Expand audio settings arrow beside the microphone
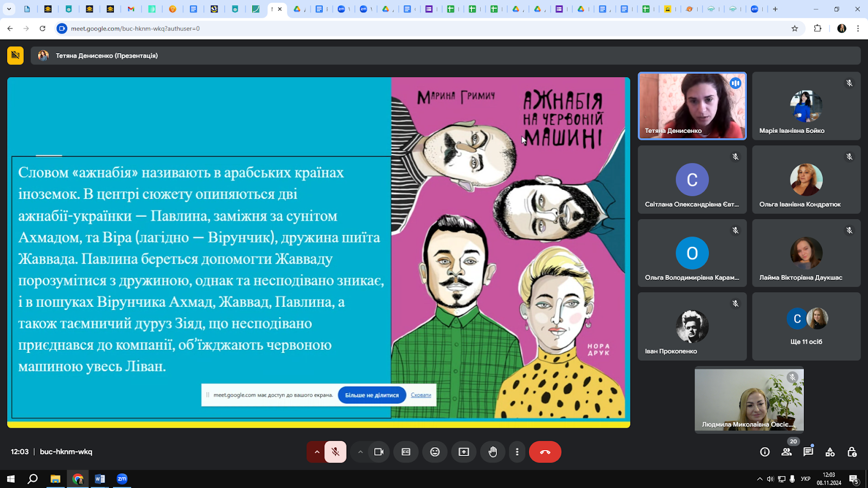The image size is (868, 488). [317, 452]
